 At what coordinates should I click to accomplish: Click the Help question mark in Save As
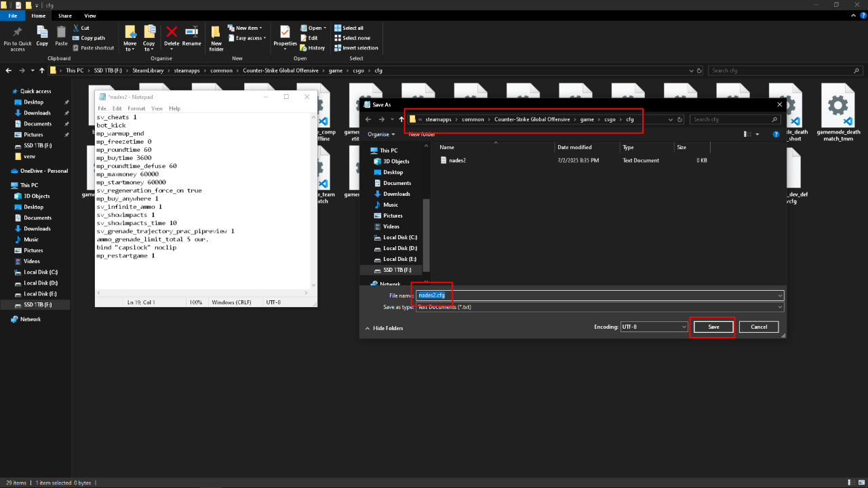774,134
